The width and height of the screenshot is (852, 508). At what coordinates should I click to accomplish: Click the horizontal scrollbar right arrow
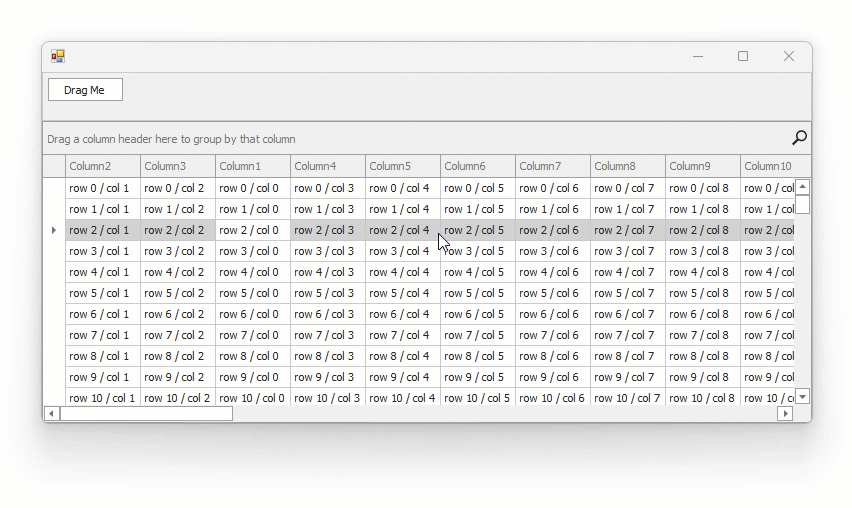pos(785,413)
